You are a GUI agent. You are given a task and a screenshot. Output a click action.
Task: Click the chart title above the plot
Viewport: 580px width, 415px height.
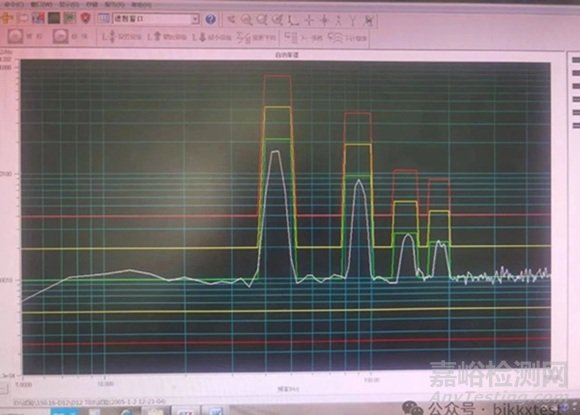(287, 55)
